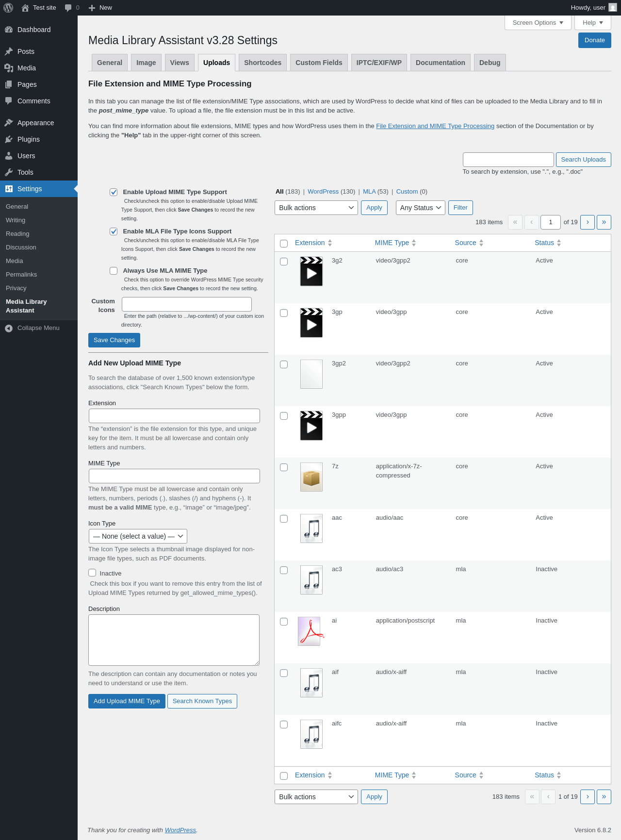Filter list by MLA source link
The image size is (621, 840).
pyautogui.click(x=369, y=192)
